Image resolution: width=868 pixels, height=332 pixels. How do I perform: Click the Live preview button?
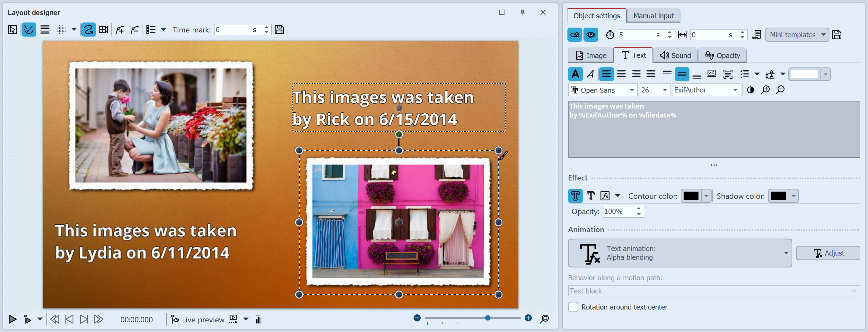click(198, 319)
